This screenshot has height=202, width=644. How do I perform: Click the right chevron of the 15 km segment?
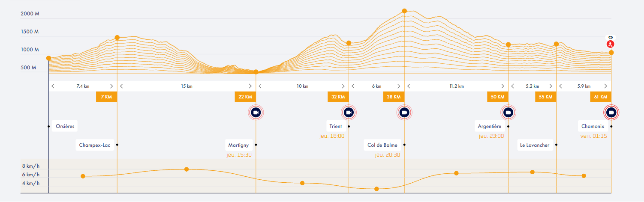click(x=250, y=86)
